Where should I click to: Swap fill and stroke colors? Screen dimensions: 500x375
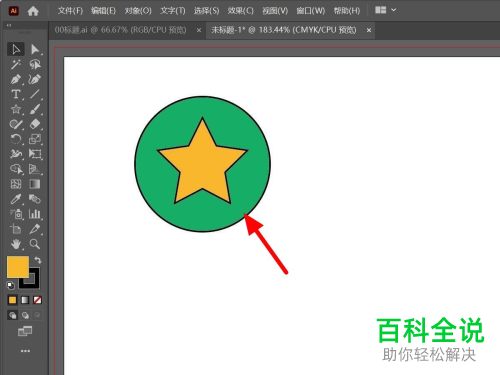point(37,260)
